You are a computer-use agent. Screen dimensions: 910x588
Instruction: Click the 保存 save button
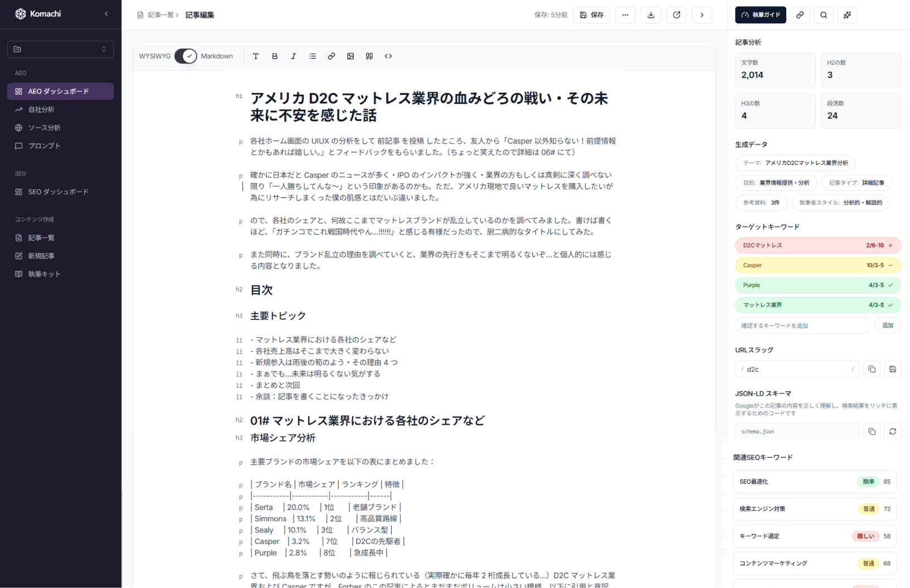(591, 15)
